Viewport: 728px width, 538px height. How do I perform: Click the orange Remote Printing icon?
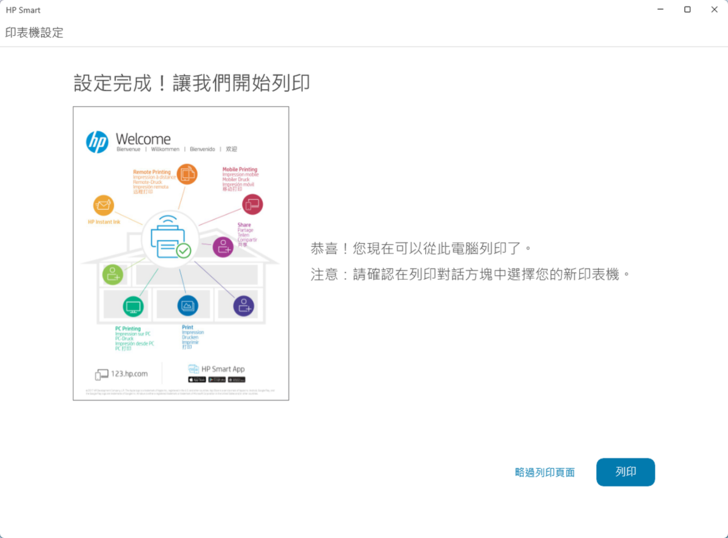coord(187,176)
